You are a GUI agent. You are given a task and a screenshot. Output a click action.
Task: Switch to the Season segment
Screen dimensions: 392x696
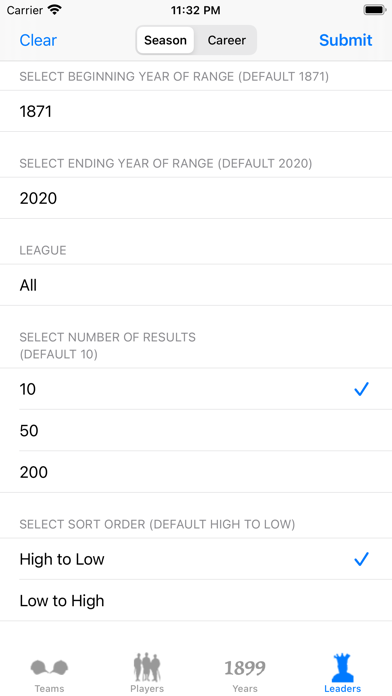pos(165,40)
